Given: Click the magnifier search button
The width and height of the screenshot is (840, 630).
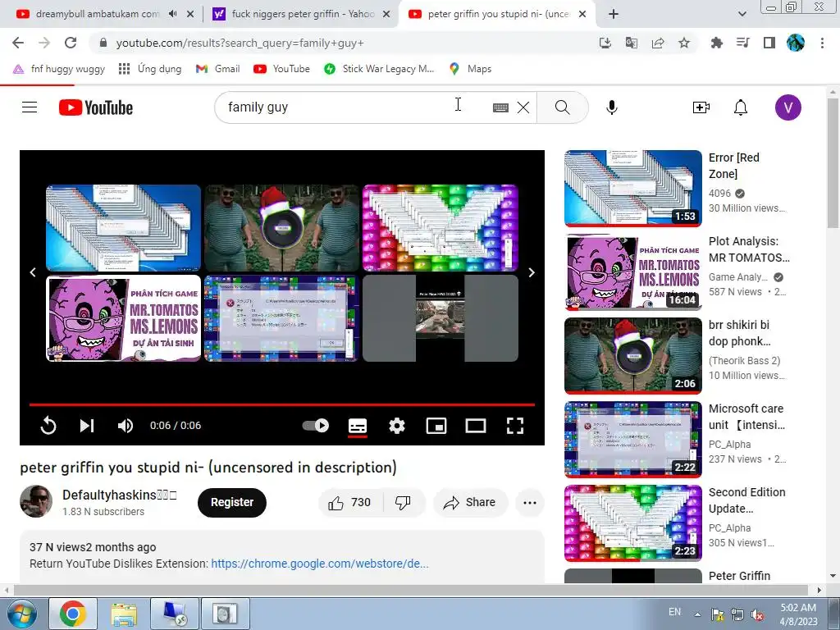Looking at the screenshot, I should click(563, 107).
